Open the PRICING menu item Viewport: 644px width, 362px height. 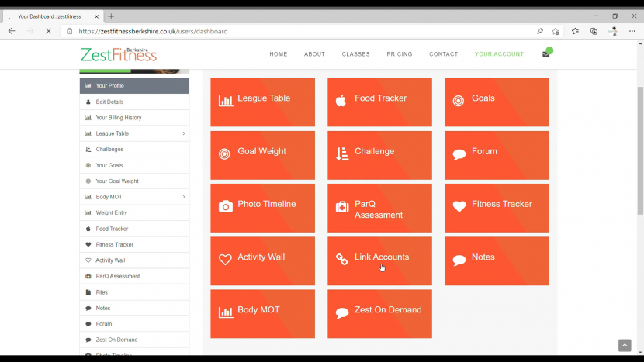click(x=400, y=54)
